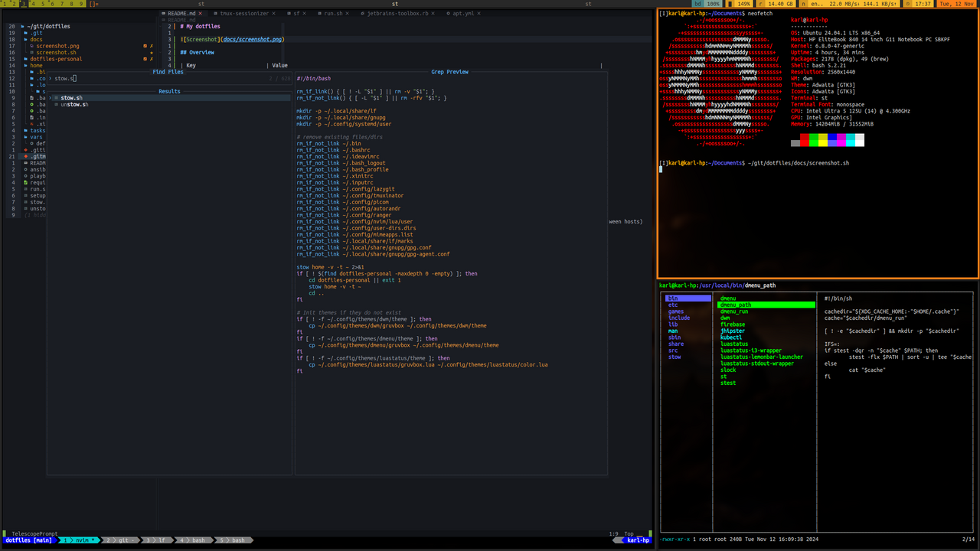
Task: Click the .git folder icon in file tree
Action: pos(26,33)
